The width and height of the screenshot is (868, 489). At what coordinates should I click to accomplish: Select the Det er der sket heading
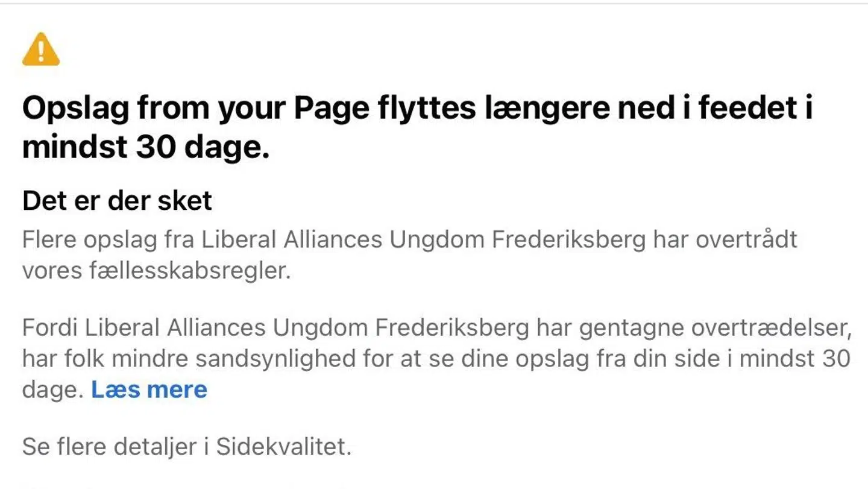pyautogui.click(x=117, y=200)
